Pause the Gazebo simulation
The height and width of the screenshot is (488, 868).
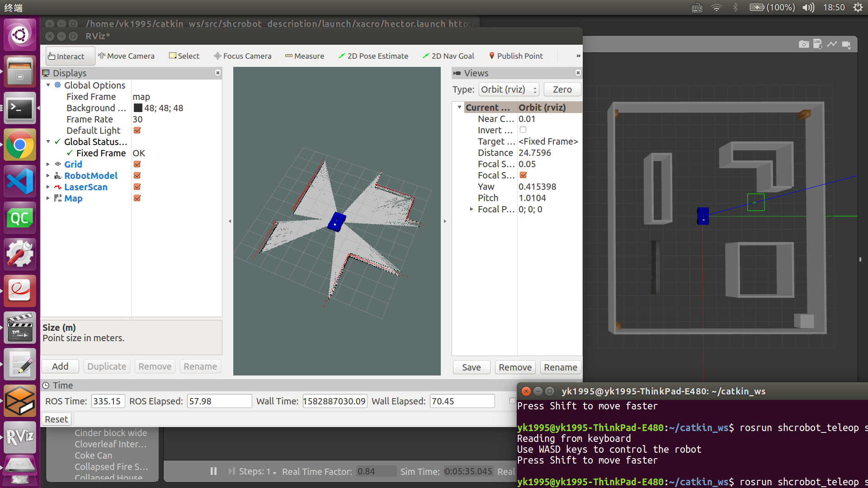(x=213, y=471)
